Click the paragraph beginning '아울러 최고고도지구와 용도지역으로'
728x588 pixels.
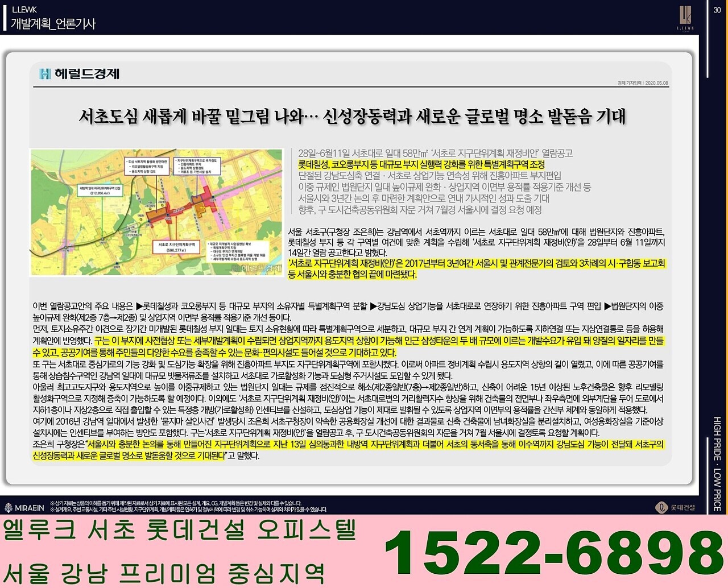[x=348, y=398]
